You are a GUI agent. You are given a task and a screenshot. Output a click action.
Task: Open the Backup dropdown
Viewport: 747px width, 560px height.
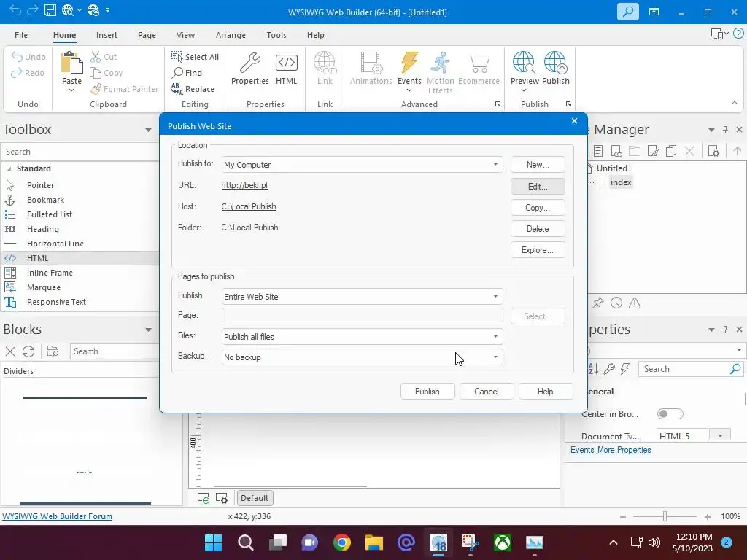point(495,357)
